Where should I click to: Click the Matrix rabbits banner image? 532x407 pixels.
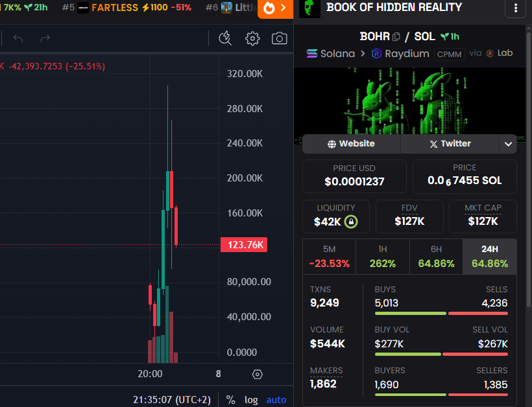[x=409, y=101]
